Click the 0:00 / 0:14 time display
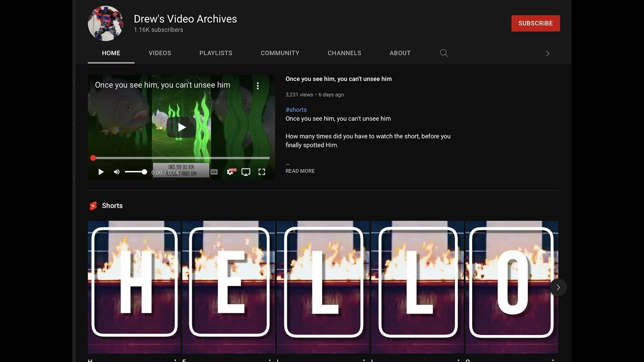Image resolution: width=644 pixels, height=362 pixels. coord(165,172)
